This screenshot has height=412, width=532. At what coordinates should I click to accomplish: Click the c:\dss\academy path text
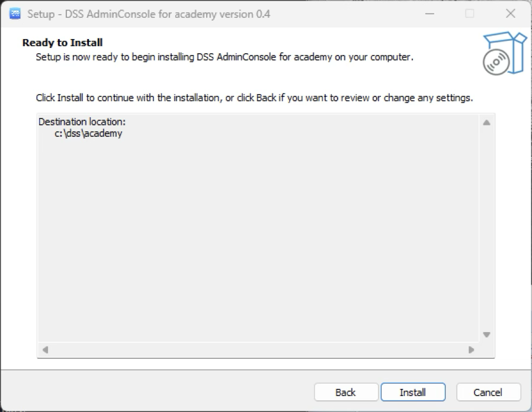(88, 133)
